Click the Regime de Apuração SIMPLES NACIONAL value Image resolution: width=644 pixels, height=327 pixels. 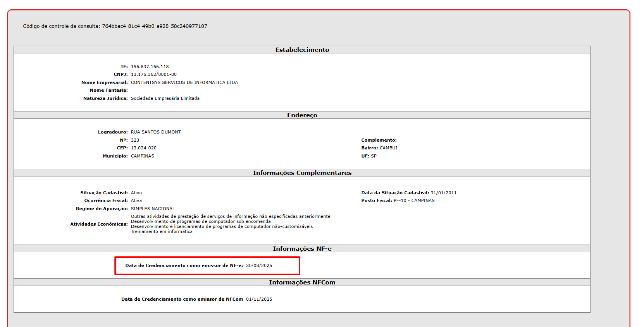[153, 209]
